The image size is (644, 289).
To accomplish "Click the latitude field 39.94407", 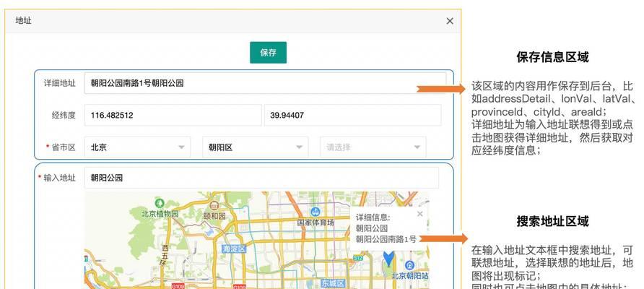I will point(353,115).
